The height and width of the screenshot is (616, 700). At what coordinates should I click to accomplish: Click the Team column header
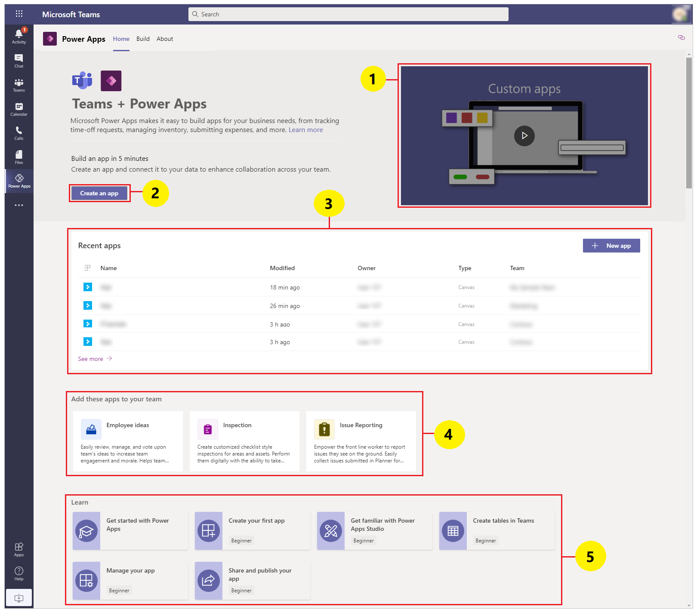(517, 268)
